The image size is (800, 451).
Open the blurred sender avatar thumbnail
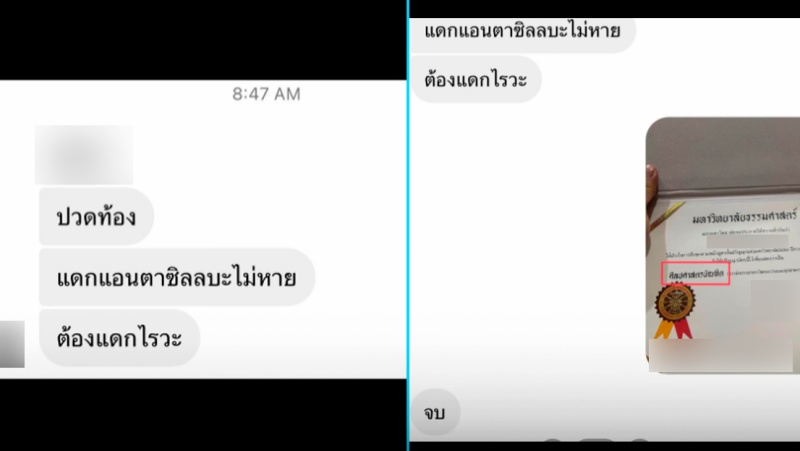pos(12,344)
